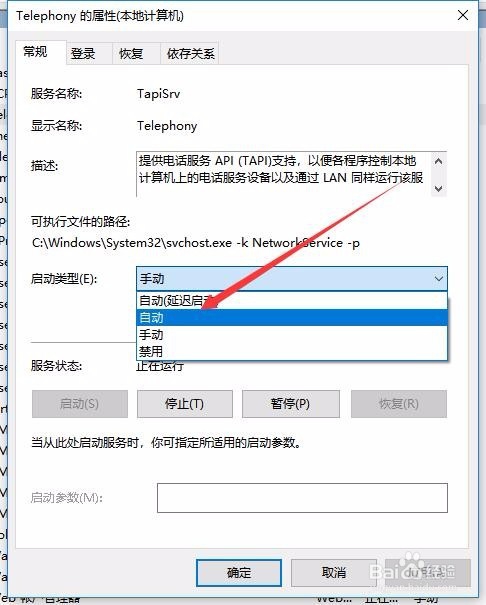Click the 恢复(R) service button
Image resolution: width=486 pixels, height=605 pixels.
pos(399,404)
